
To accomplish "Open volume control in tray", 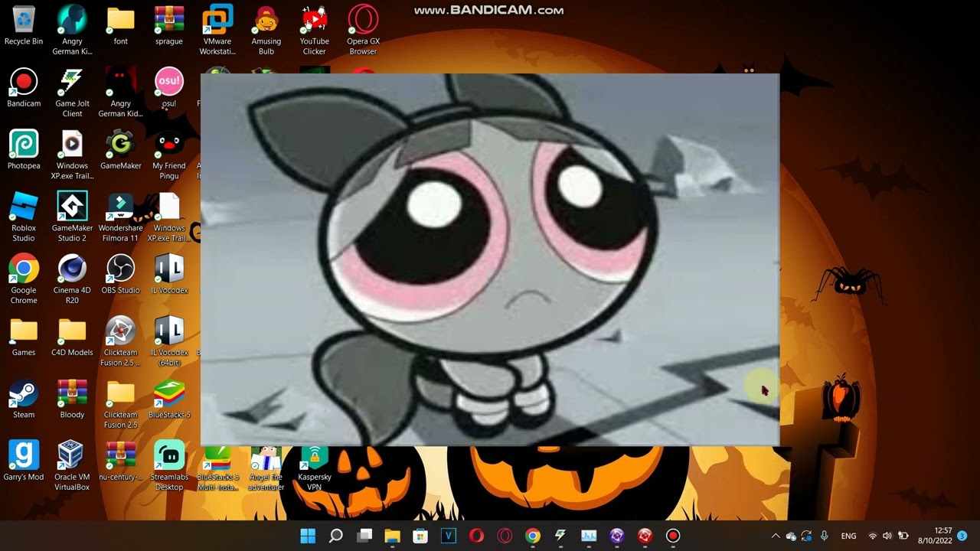I will 887,536.
